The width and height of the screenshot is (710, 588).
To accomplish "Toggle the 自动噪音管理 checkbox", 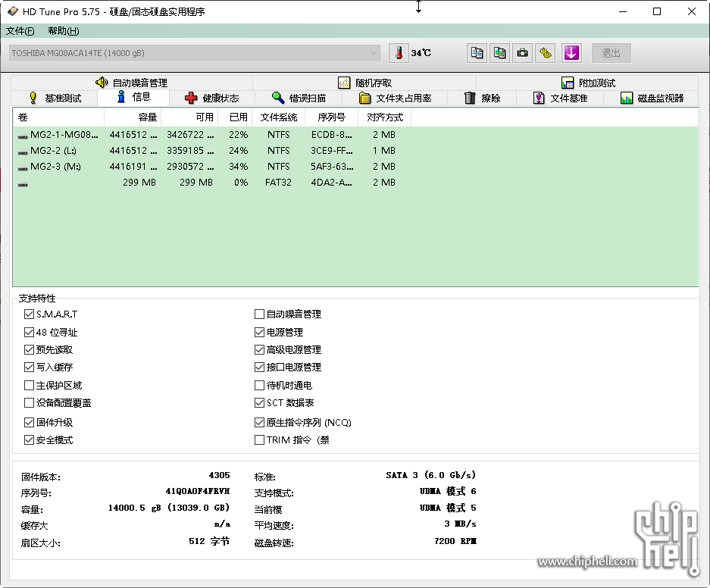I will click(259, 314).
